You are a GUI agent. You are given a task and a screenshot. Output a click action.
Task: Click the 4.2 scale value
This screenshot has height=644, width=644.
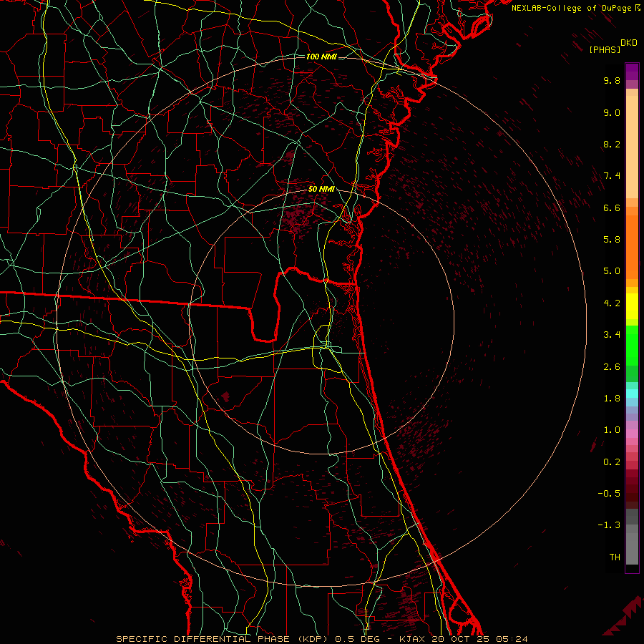pyautogui.click(x=612, y=303)
